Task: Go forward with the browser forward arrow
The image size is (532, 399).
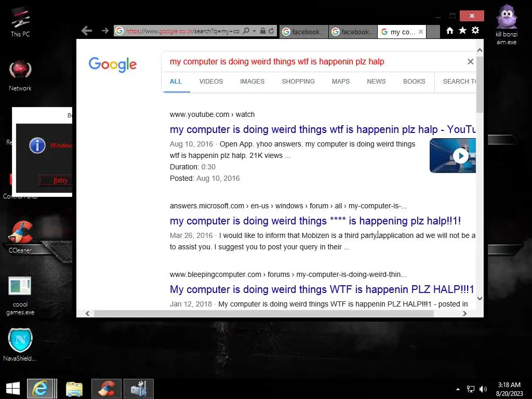Action: [x=105, y=31]
